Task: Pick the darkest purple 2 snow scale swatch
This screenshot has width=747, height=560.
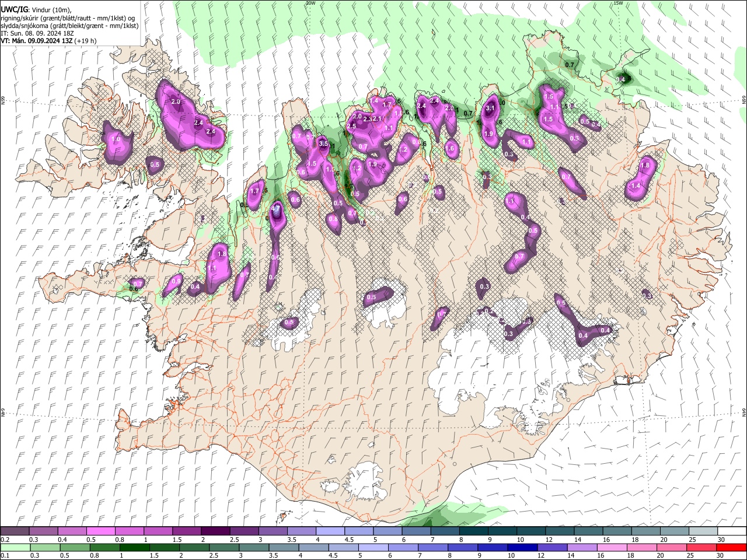Action: [x=215, y=531]
